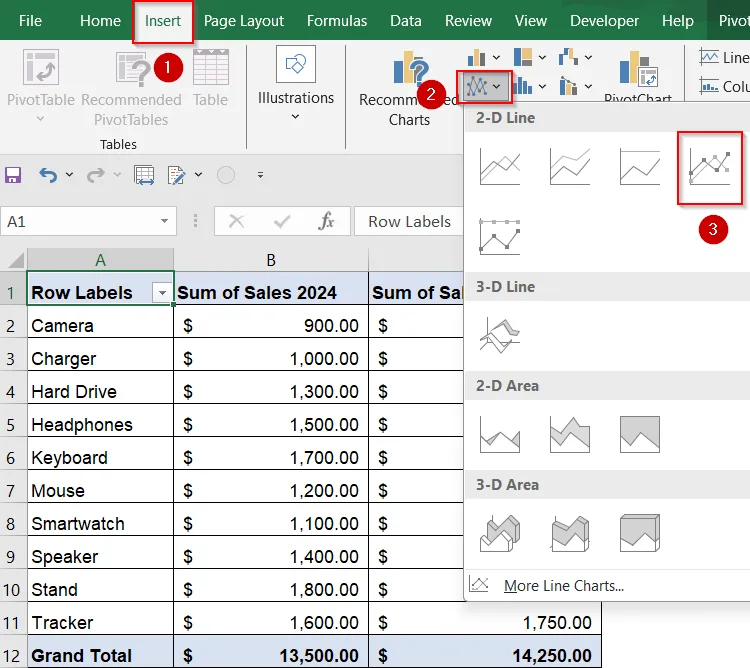The height and width of the screenshot is (668, 750).
Task: Click the Save icon
Action: [13, 175]
